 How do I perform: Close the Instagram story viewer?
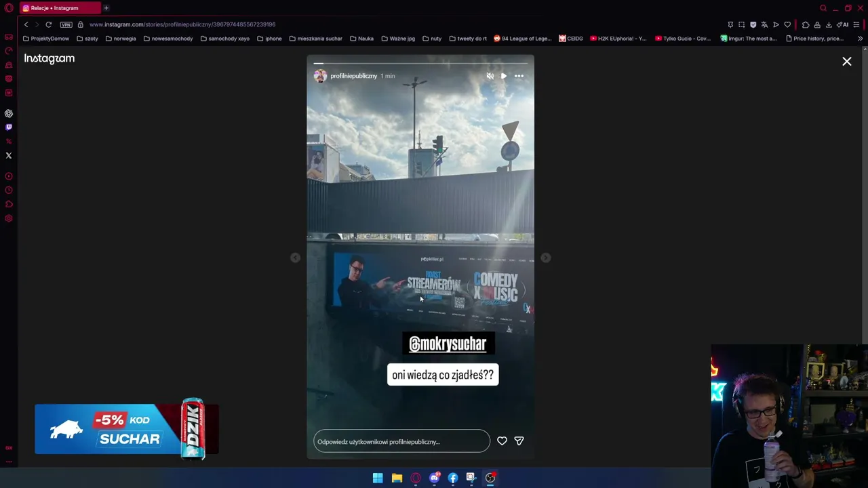pos(847,62)
